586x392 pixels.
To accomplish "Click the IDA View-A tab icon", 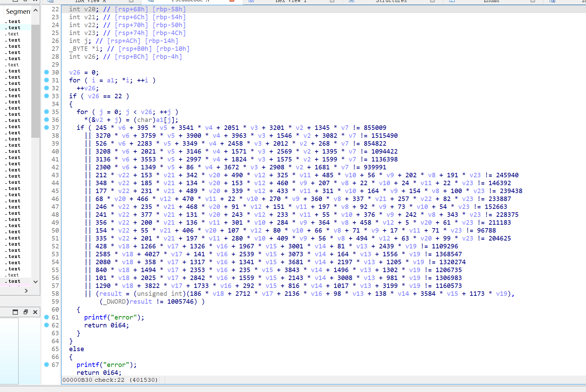I will (x=50, y=1).
